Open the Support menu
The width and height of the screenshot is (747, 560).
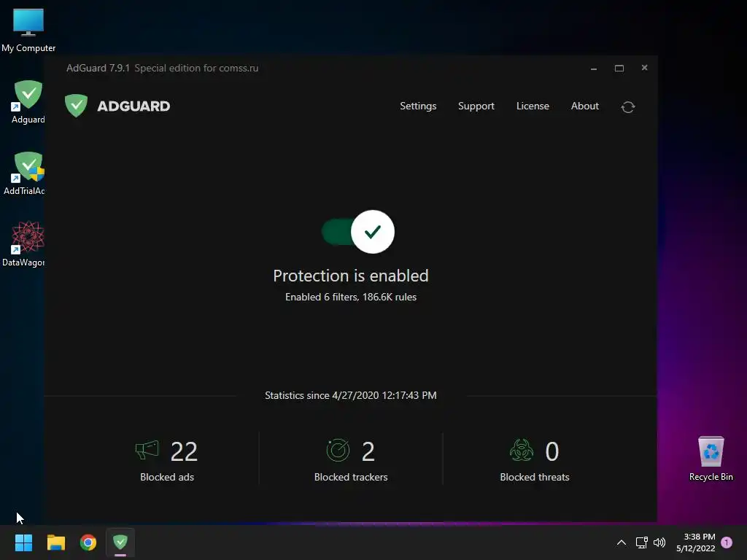(476, 106)
